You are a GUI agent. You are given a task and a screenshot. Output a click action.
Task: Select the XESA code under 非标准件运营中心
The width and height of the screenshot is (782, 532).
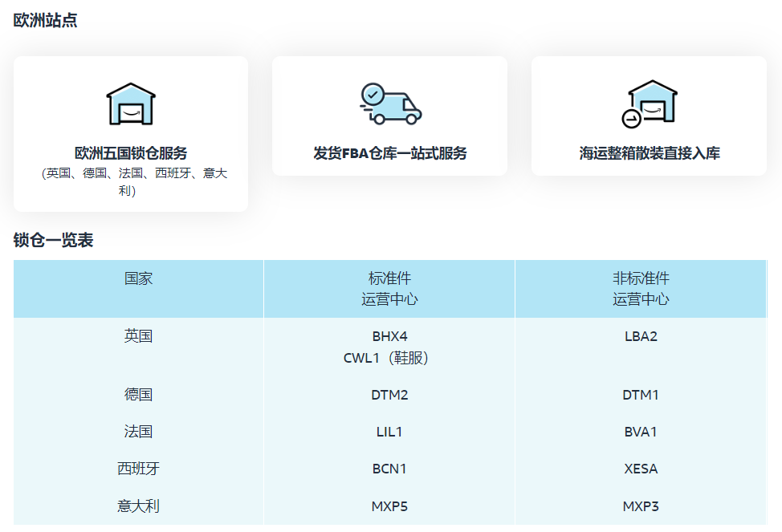(x=641, y=468)
